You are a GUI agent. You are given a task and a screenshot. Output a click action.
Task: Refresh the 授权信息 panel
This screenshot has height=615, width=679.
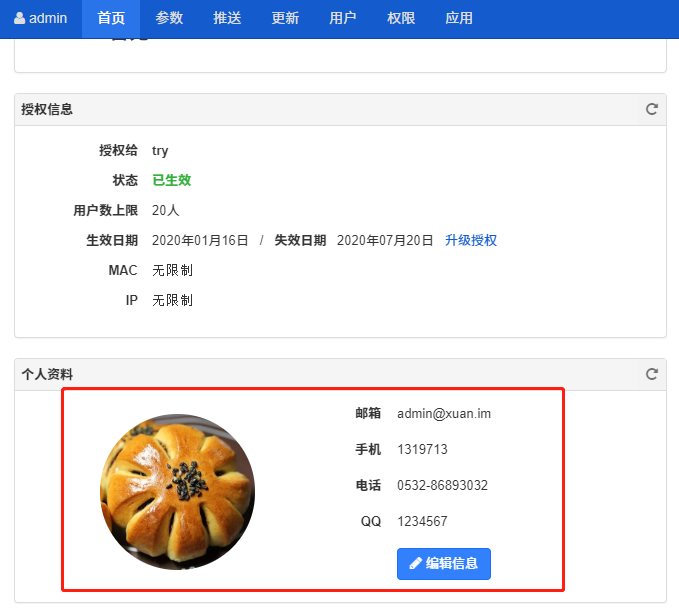652,109
